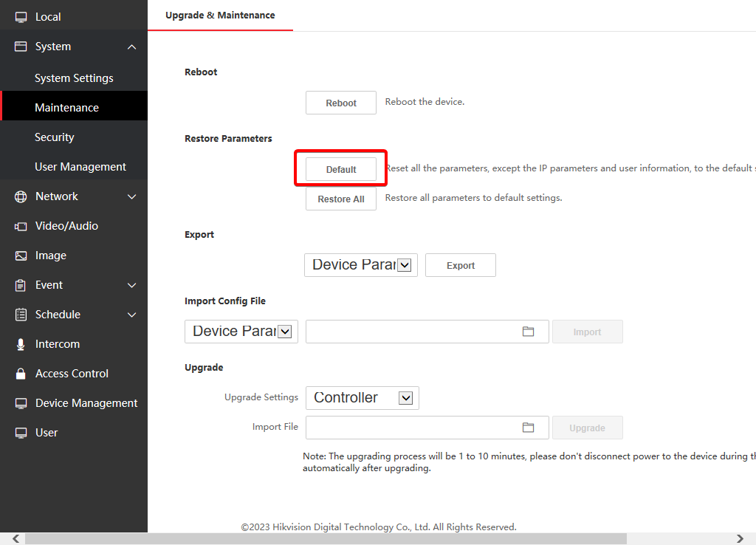The width and height of the screenshot is (756, 545).
Task: Click the Video/Audio icon in sidebar
Action: (x=20, y=226)
